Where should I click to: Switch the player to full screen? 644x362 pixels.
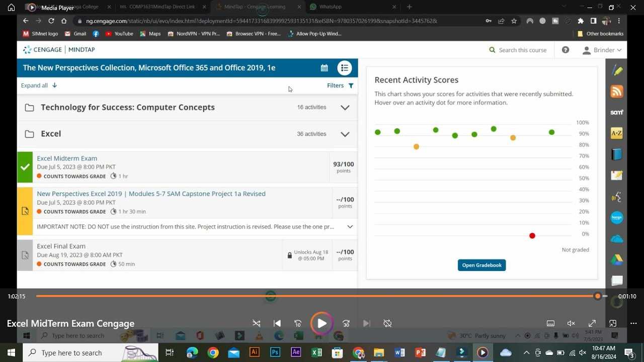coord(592,323)
